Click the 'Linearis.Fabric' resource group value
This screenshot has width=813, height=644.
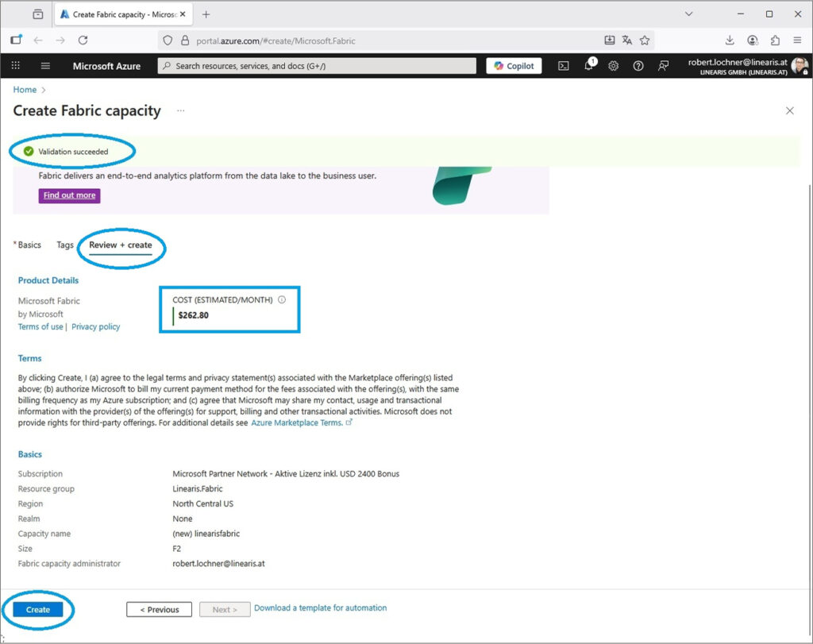(198, 488)
